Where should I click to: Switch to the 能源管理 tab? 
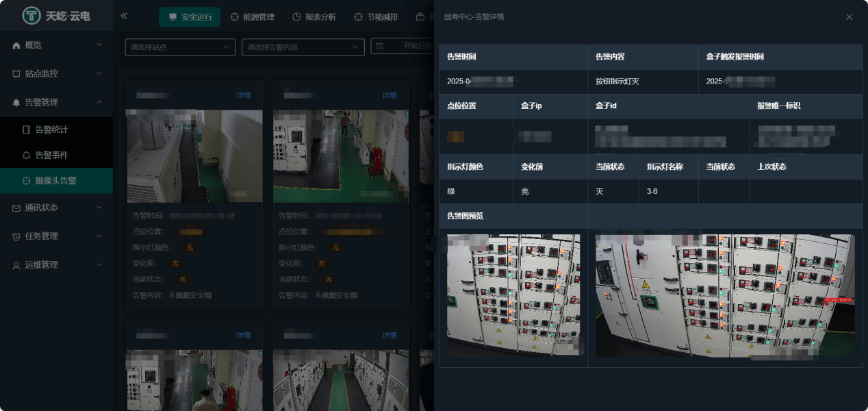point(252,17)
